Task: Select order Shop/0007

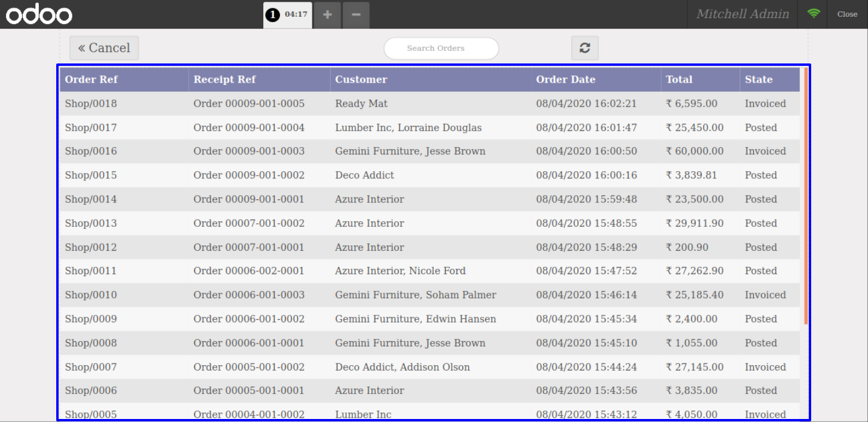Action: (430, 367)
